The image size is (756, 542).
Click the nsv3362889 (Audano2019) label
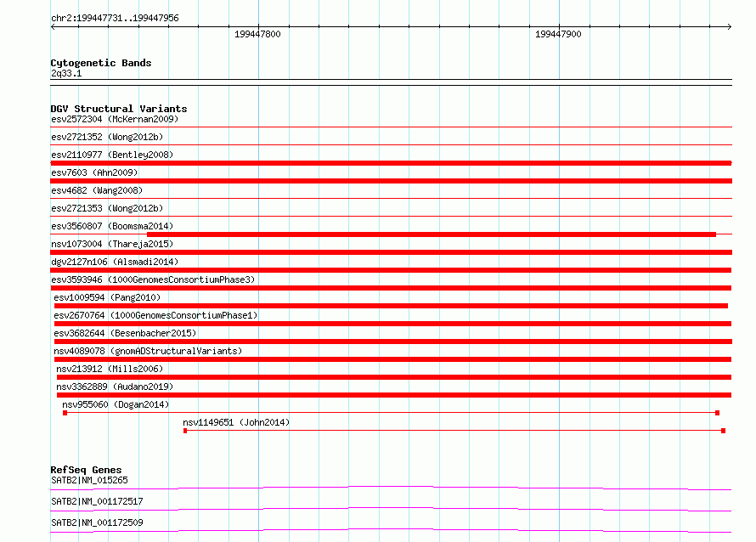tap(115, 387)
